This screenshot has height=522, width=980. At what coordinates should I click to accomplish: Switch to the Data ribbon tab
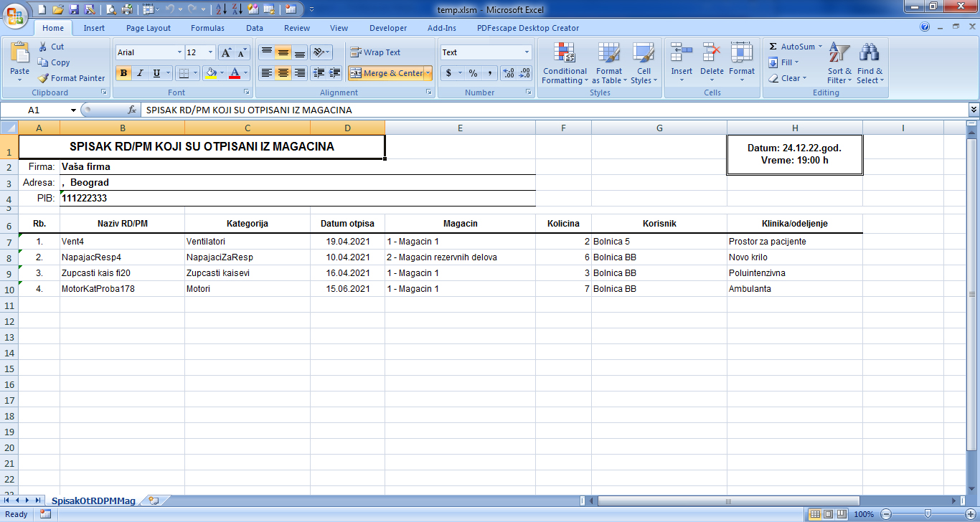click(x=255, y=28)
